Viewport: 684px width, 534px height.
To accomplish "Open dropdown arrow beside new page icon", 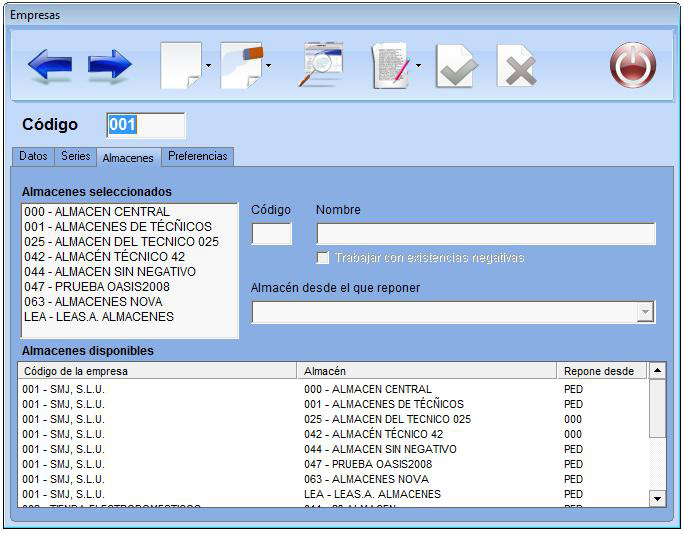I will coord(209,66).
